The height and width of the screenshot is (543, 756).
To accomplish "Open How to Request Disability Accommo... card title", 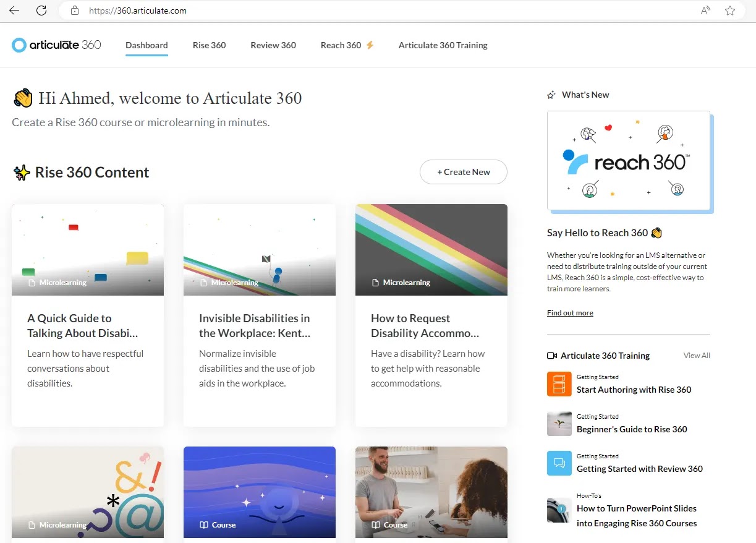I will (x=425, y=326).
